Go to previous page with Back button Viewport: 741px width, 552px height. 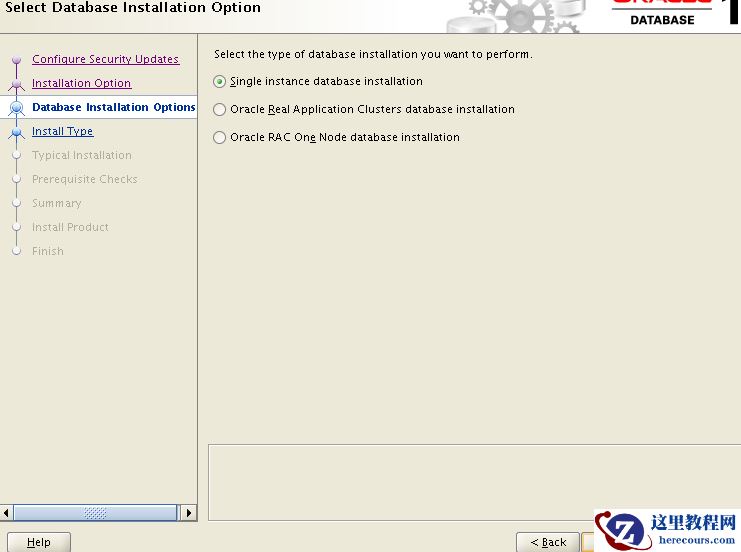pos(548,542)
